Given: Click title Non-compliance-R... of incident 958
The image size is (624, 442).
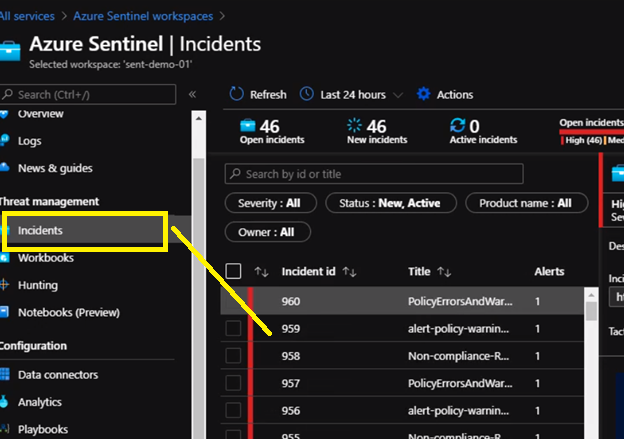Looking at the screenshot, I should (x=458, y=356).
